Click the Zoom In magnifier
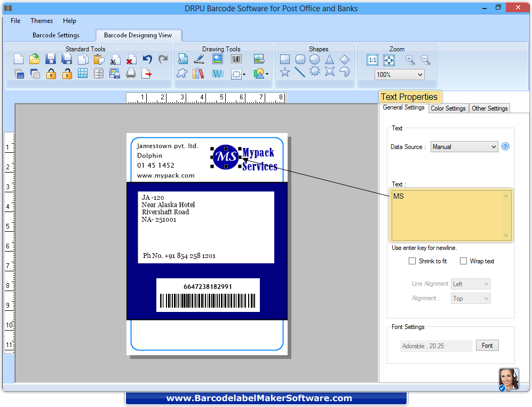The image size is (532, 407). coord(410,60)
